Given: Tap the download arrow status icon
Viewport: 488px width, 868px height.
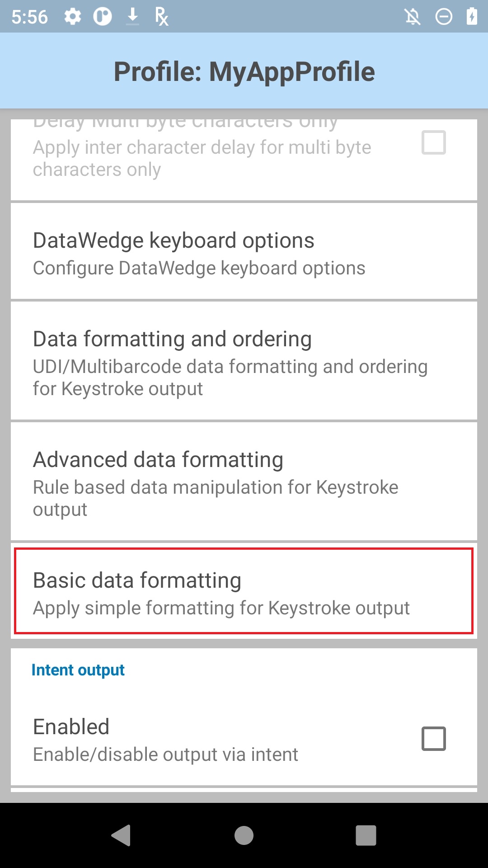Looking at the screenshot, I should pos(132,17).
